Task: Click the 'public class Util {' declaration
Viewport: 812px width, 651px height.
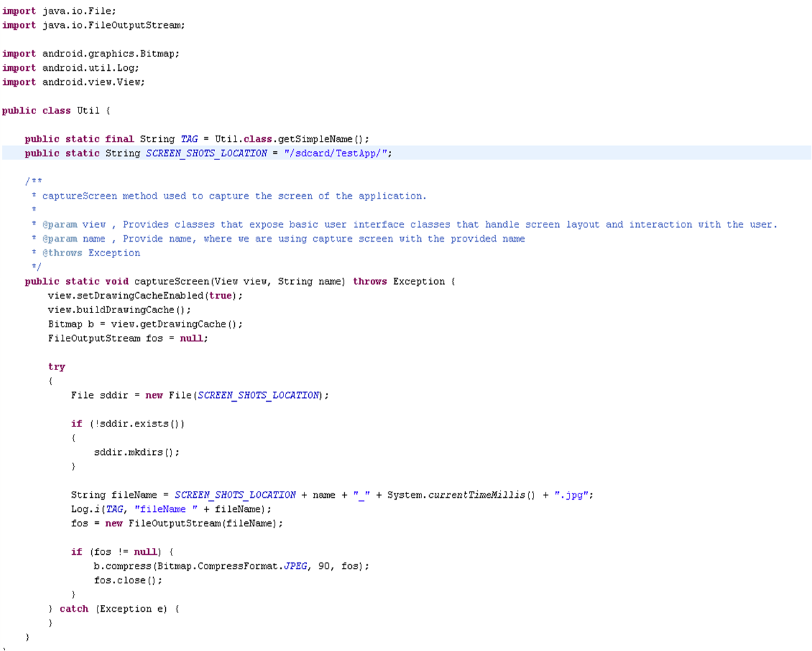Action: click(x=56, y=111)
